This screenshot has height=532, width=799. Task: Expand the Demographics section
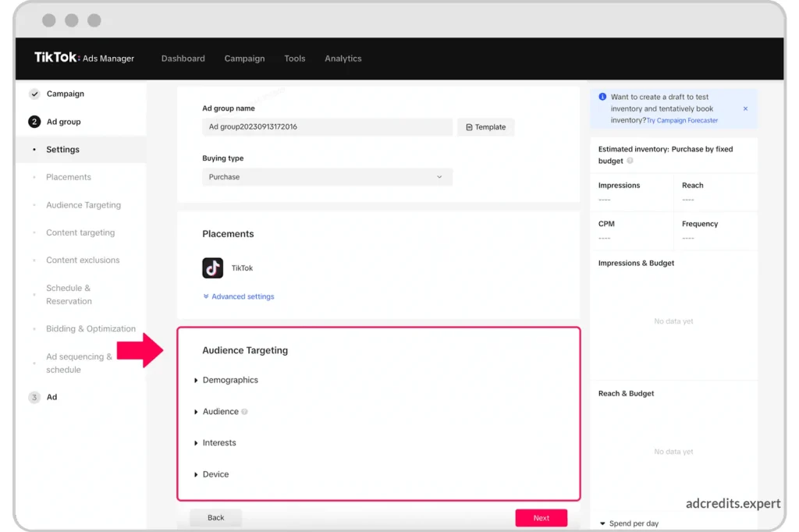[x=229, y=380]
